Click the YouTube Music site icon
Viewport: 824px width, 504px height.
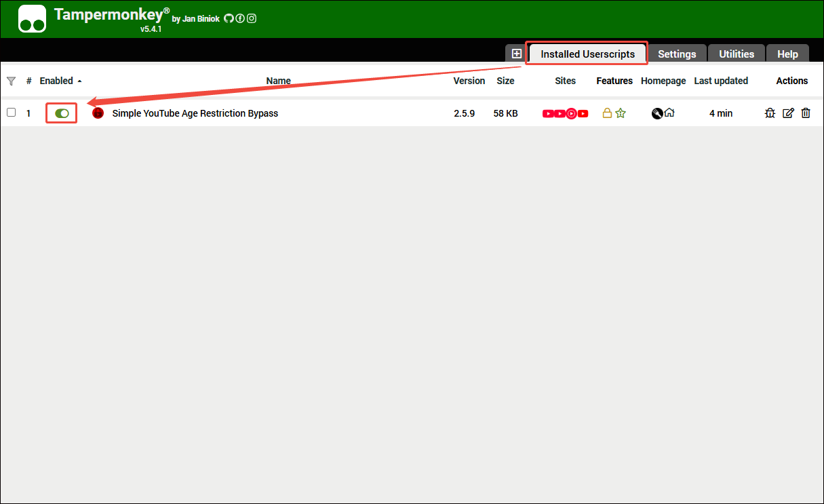(571, 113)
